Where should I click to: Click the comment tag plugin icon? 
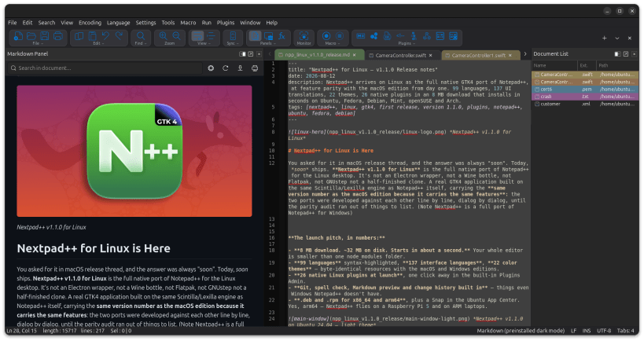point(400,36)
